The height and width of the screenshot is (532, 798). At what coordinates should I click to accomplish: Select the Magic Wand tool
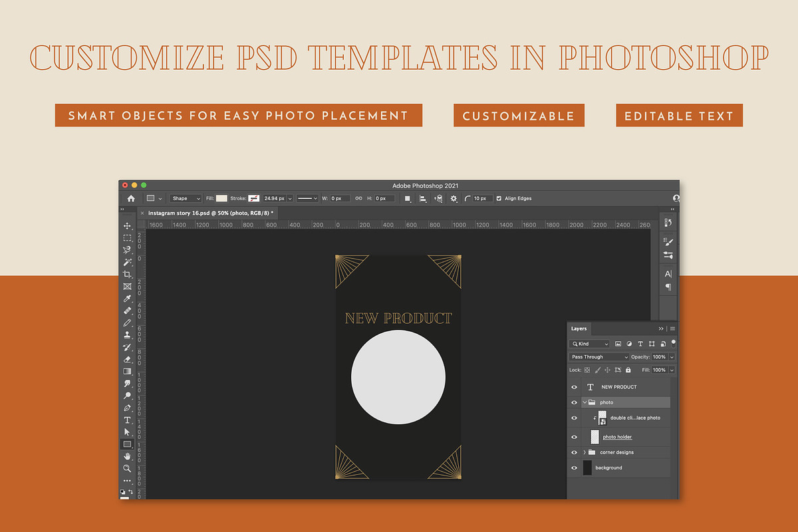pyautogui.click(x=127, y=263)
